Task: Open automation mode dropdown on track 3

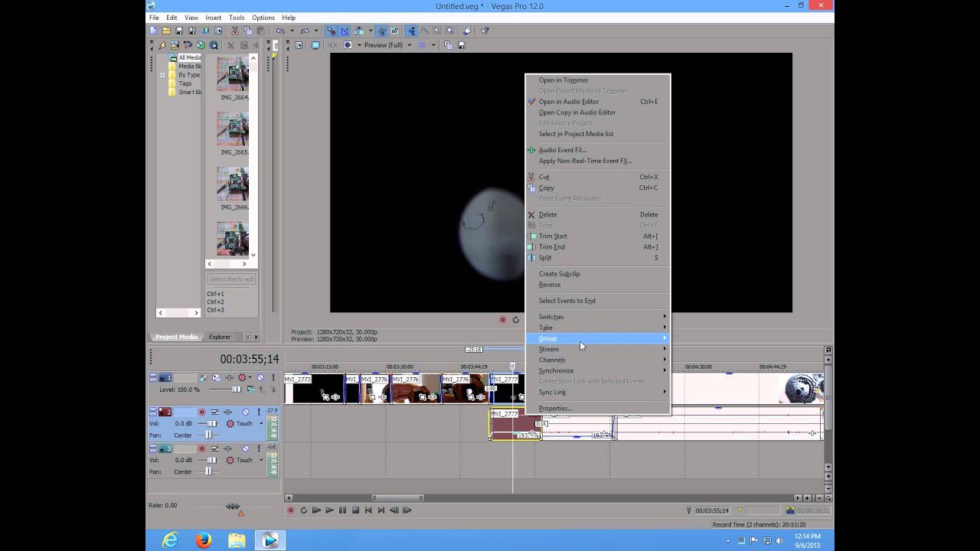Action: tap(261, 460)
